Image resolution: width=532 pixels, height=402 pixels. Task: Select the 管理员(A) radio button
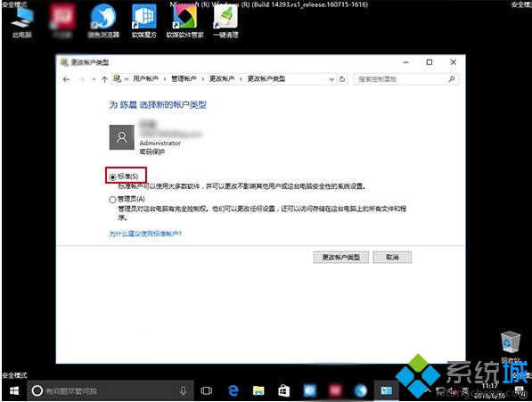(x=112, y=200)
